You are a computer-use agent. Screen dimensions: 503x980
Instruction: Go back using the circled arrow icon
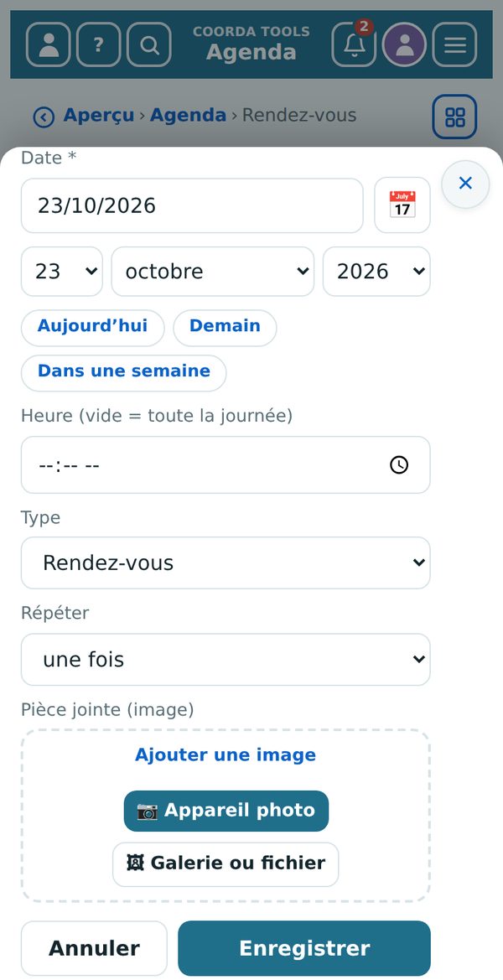pyautogui.click(x=43, y=117)
